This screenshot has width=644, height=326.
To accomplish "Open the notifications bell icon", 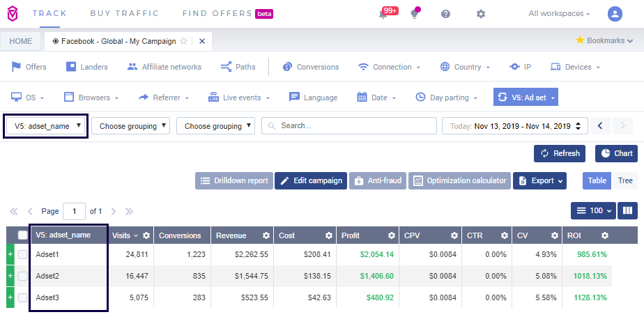I will point(383,14).
